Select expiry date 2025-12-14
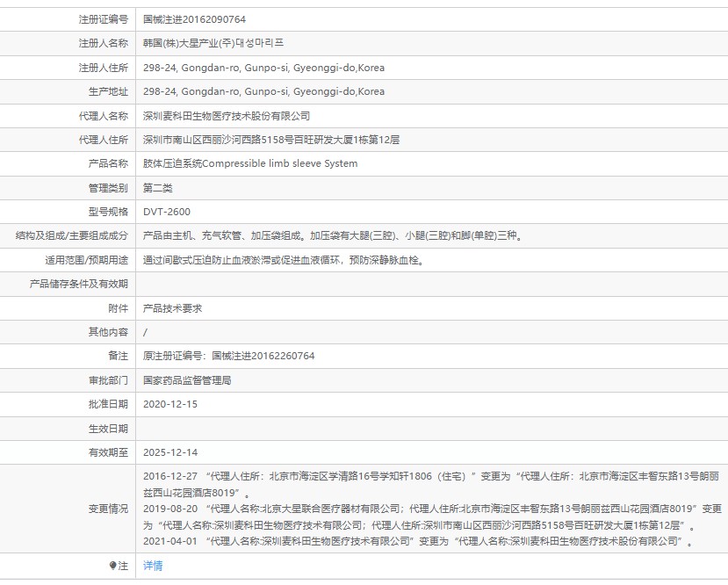 170,452
